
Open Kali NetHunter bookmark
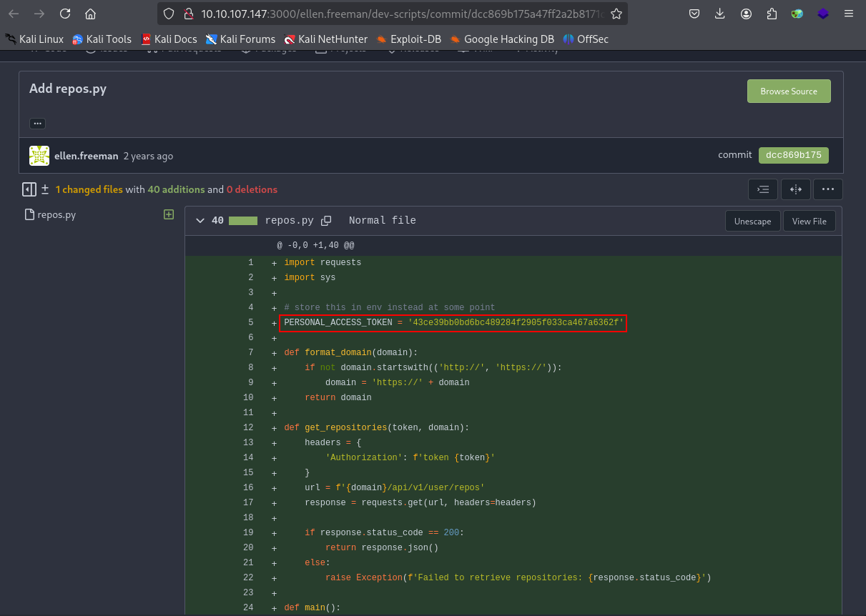click(325, 39)
